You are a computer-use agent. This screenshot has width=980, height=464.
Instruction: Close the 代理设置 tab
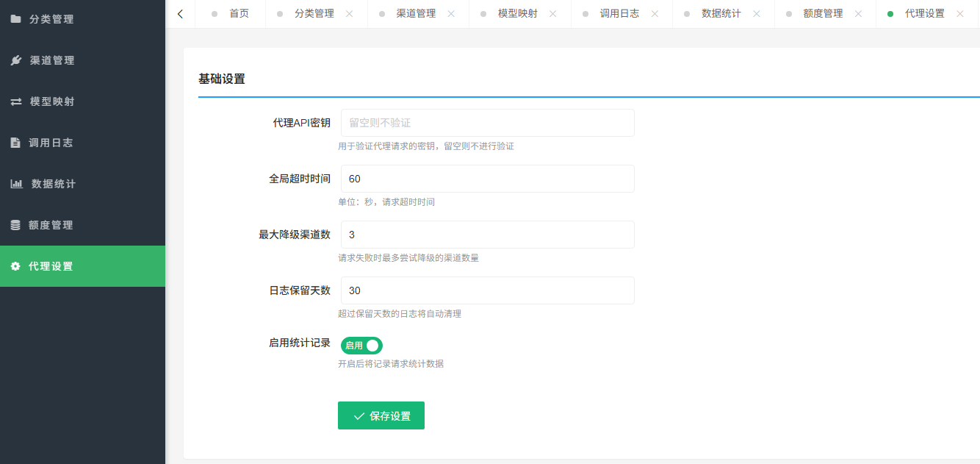tap(959, 14)
